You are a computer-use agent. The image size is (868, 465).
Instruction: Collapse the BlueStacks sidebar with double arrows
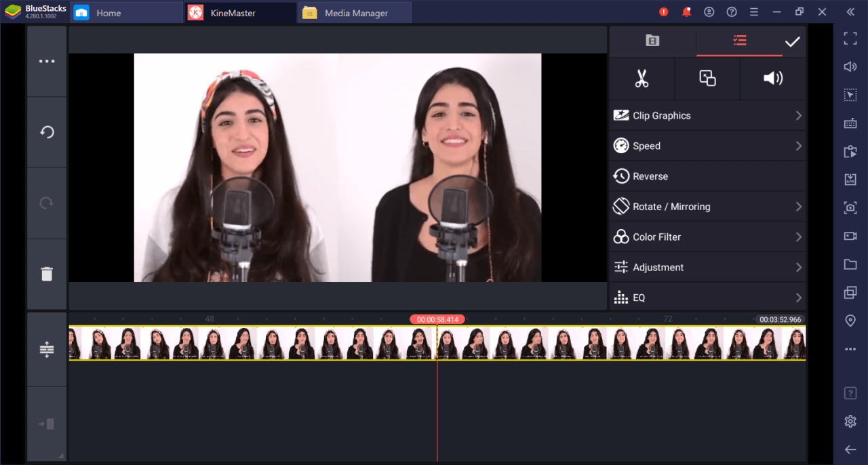click(x=850, y=12)
